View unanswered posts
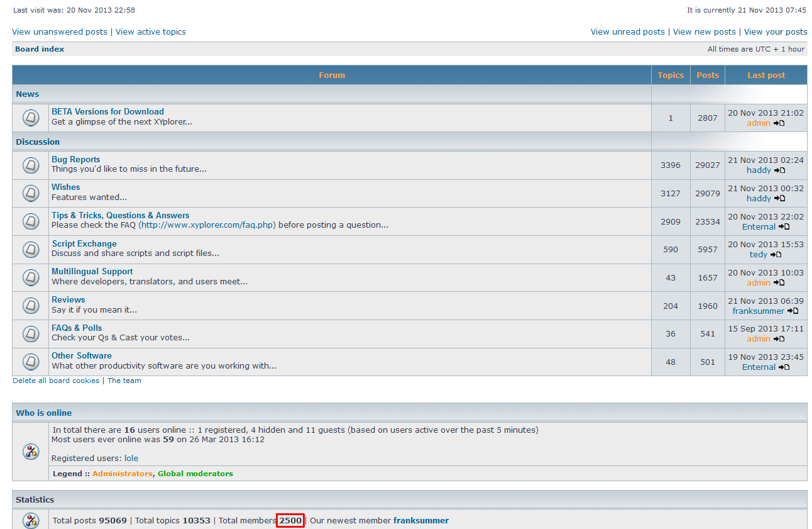The height and width of the screenshot is (529, 812). point(60,32)
